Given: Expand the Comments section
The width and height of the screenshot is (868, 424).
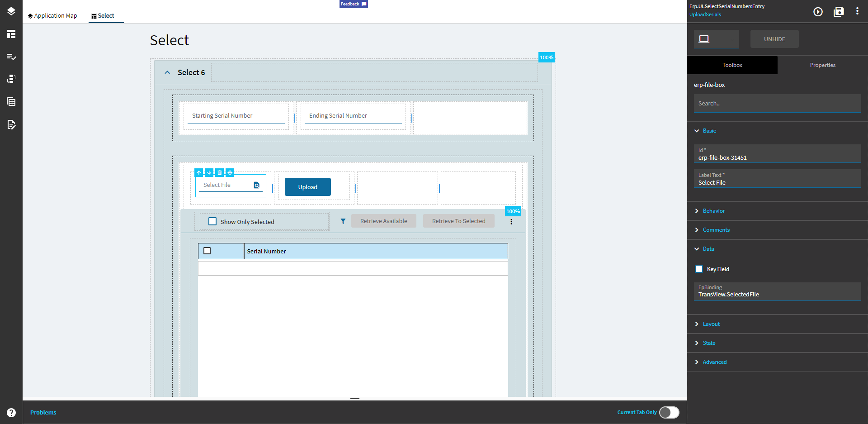Looking at the screenshot, I should (697, 230).
